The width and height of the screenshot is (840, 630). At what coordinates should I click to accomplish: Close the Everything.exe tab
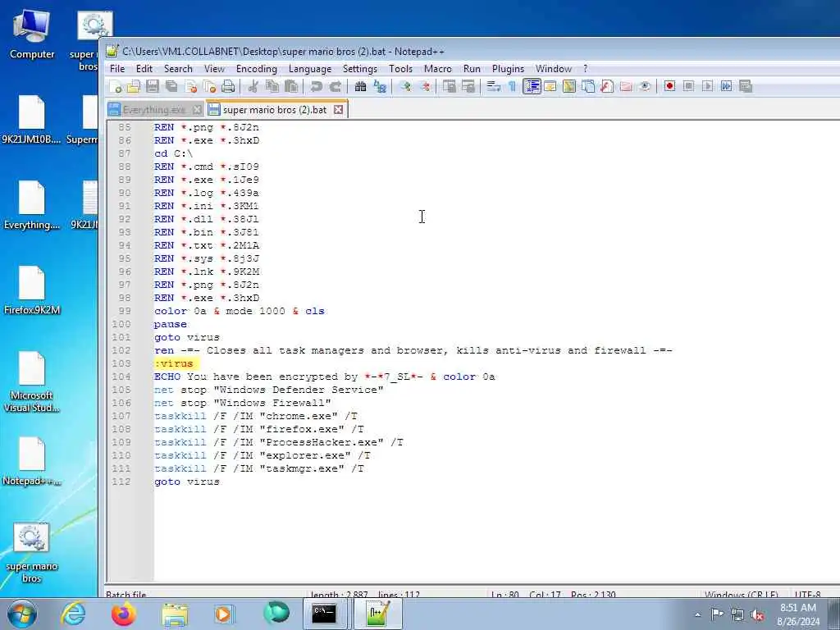pos(197,110)
